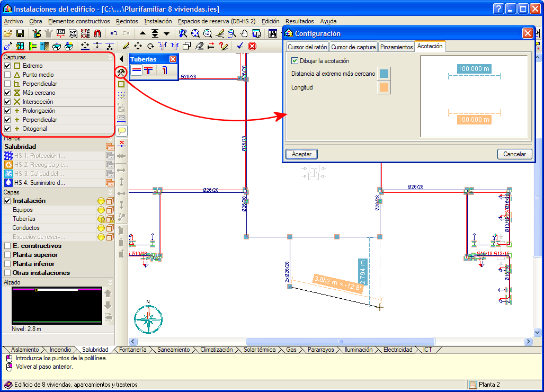
Task: Open capture settings hammer icon
Action: (x=121, y=72)
